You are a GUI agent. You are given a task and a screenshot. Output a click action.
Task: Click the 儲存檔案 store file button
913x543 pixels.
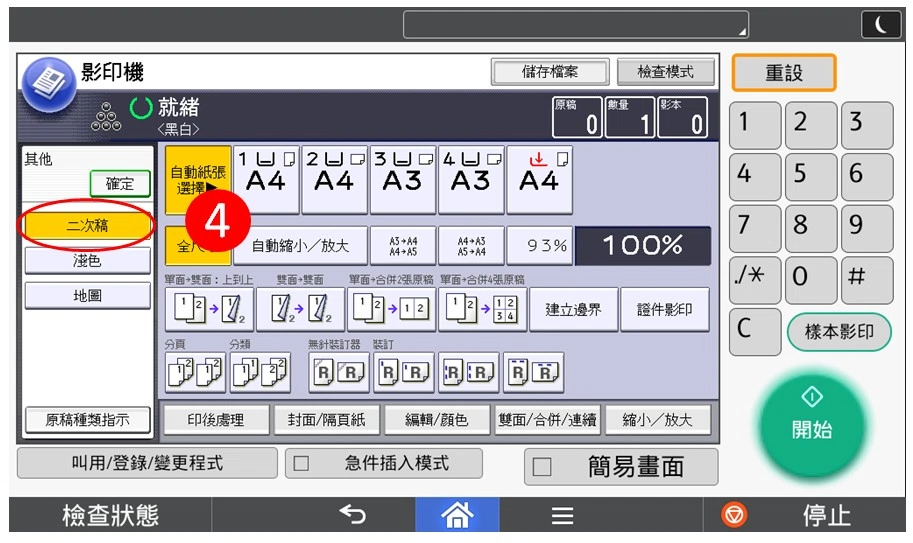tap(549, 72)
